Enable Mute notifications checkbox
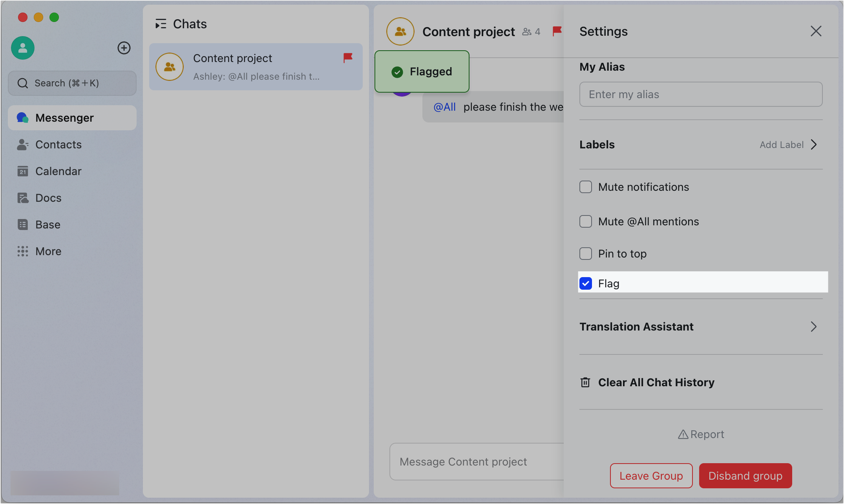Image resolution: width=844 pixels, height=504 pixels. 586,187
